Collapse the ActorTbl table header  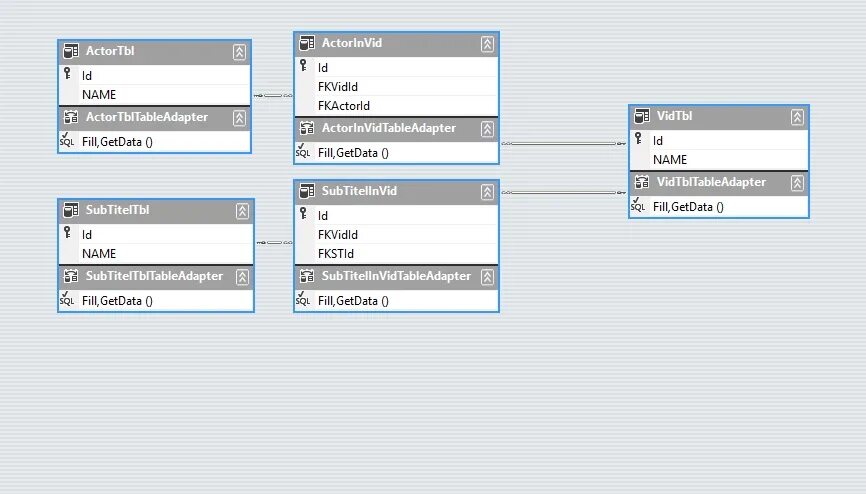click(239, 52)
